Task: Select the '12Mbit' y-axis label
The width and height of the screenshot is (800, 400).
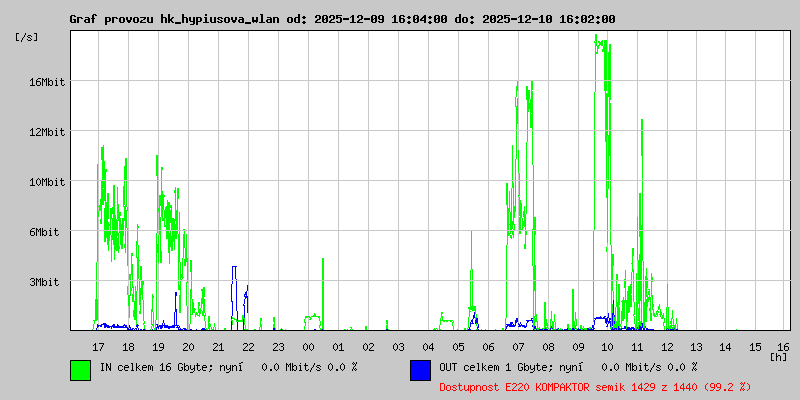Action: click(x=46, y=132)
